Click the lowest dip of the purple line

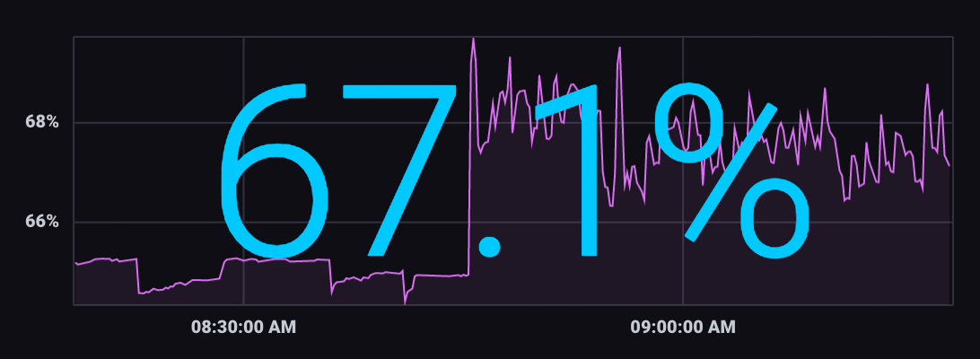click(x=406, y=302)
